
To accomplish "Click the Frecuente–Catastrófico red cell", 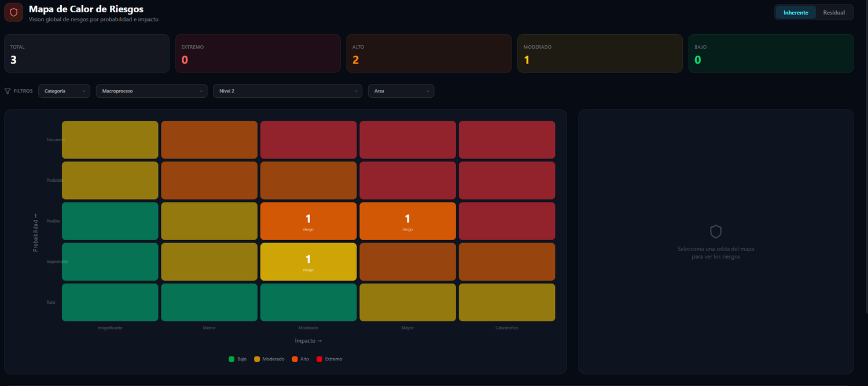I will 507,139.
